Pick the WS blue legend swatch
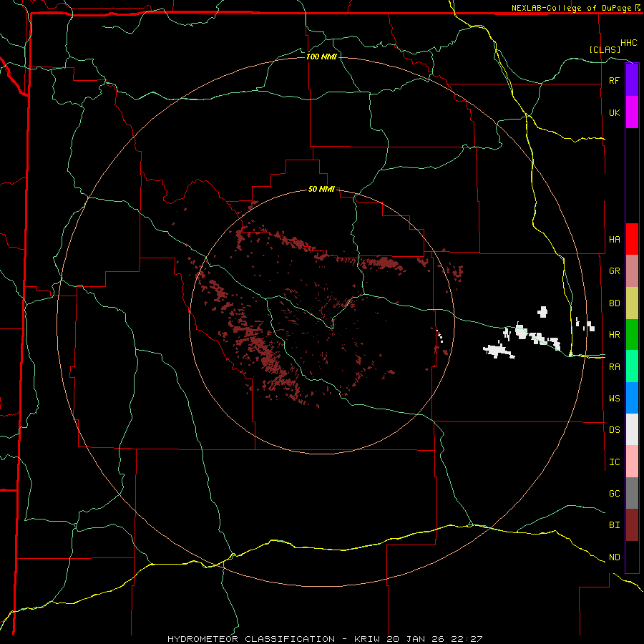644x644 pixels. coord(632,398)
